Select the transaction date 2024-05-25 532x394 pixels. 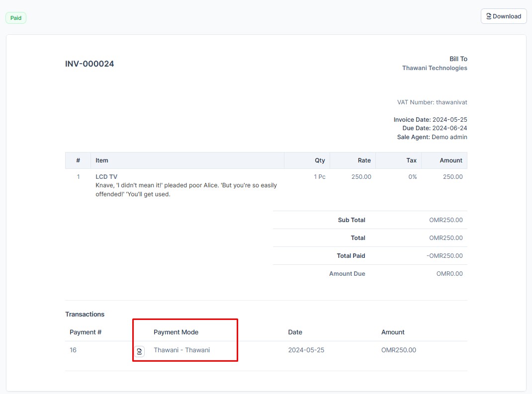pyautogui.click(x=305, y=350)
